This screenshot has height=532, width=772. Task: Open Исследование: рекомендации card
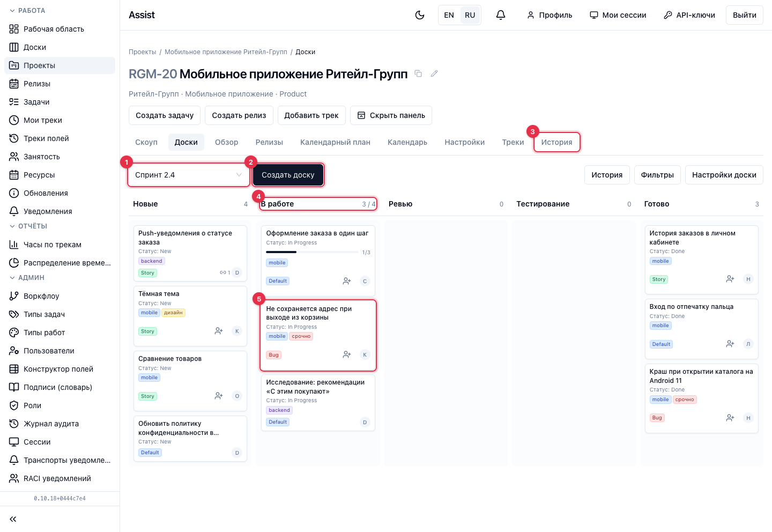click(318, 403)
